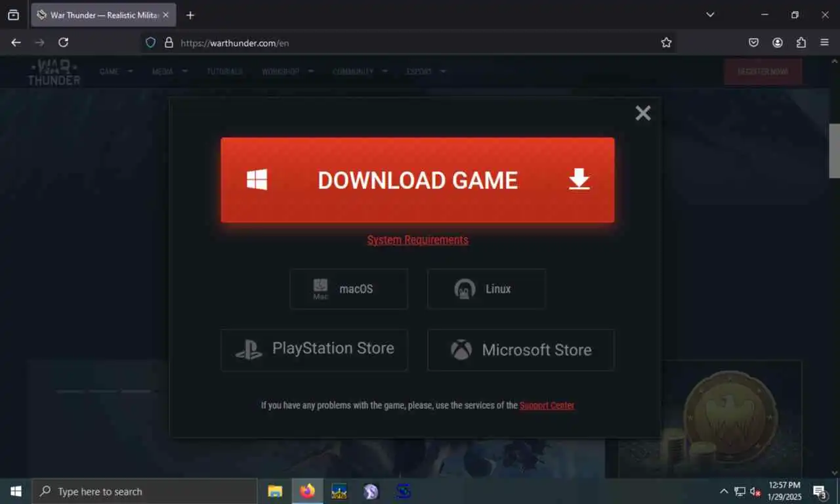Open the PlayStation Store option
840x504 pixels.
pos(314,350)
